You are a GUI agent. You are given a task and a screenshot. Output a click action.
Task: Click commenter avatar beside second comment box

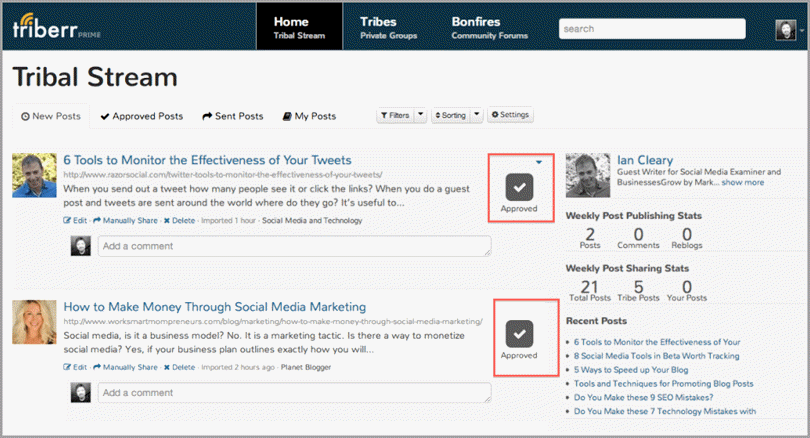(x=81, y=393)
